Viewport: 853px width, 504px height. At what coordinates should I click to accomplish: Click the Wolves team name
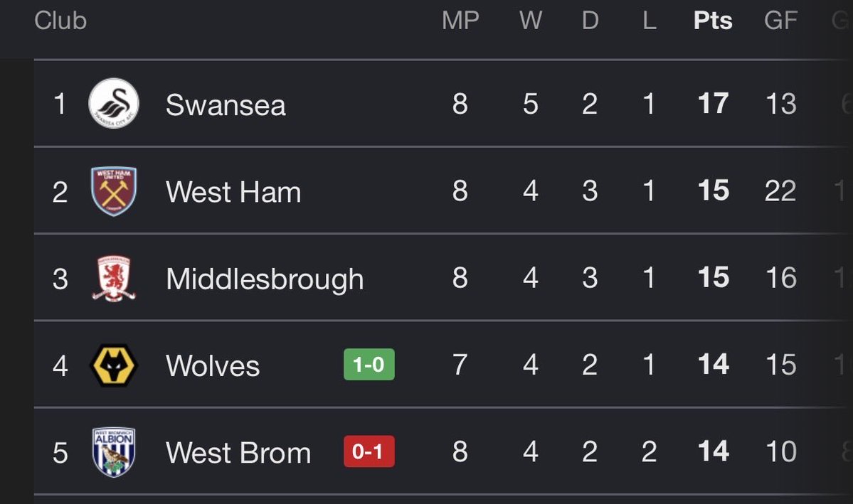213,365
